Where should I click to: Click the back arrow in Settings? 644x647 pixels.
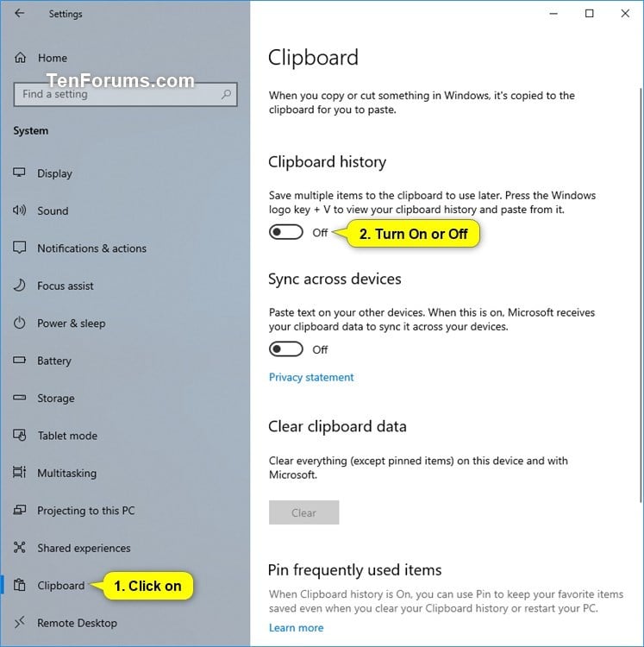tap(19, 13)
